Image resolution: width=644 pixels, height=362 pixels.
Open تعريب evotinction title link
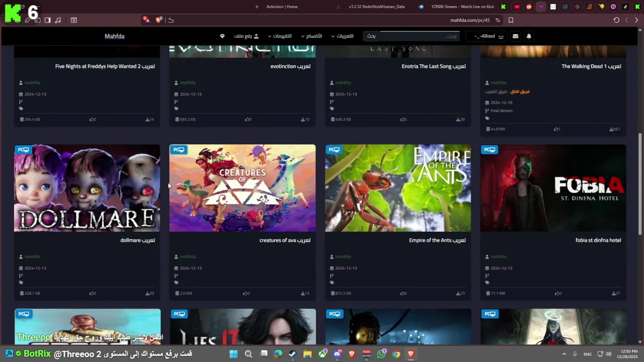290,66
